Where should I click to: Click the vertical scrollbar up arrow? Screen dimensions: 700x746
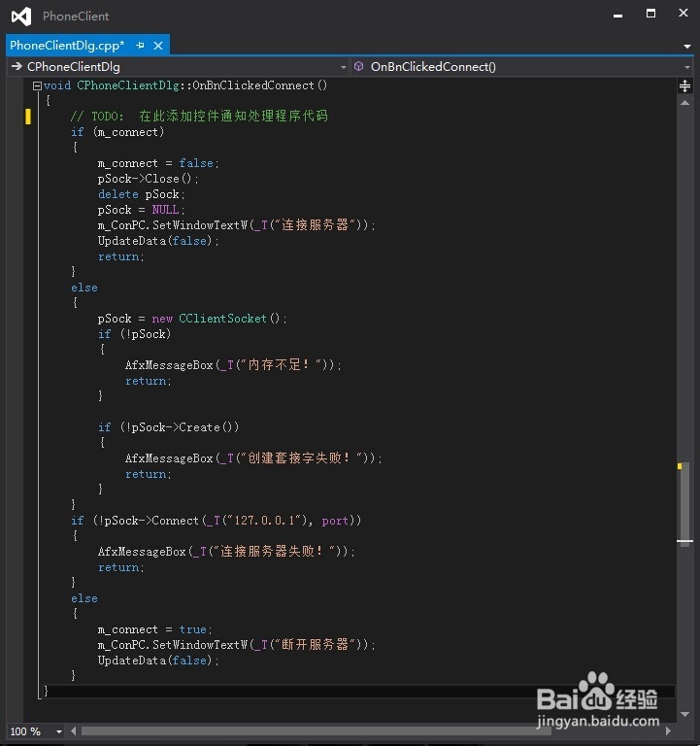[x=684, y=103]
